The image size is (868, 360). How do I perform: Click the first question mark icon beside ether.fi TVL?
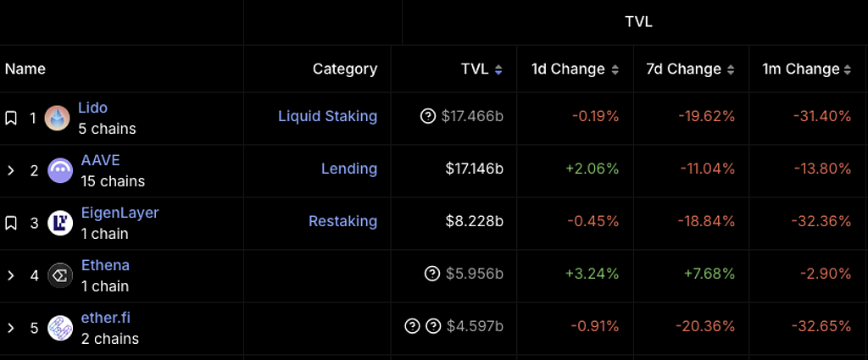coord(412,326)
